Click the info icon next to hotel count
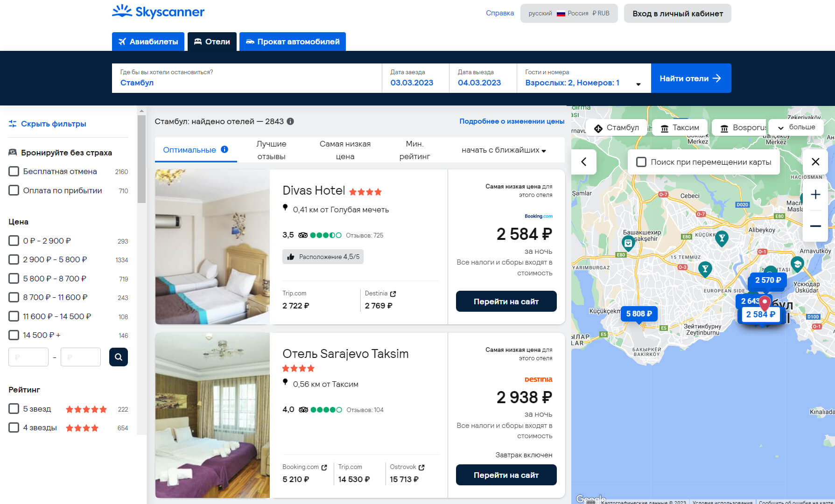This screenshot has height=504, width=835. (290, 121)
